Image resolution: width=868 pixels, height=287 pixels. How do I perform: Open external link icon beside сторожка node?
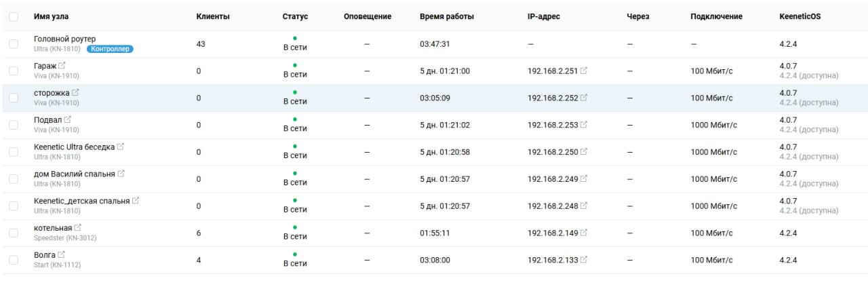click(x=75, y=93)
